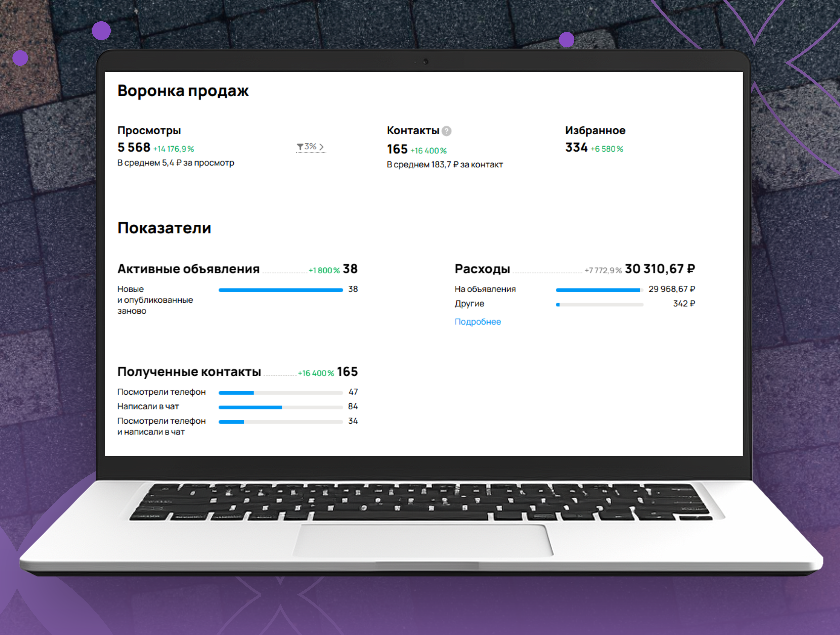
Task: Click the Полученные контакты section title
Action: pos(189,372)
